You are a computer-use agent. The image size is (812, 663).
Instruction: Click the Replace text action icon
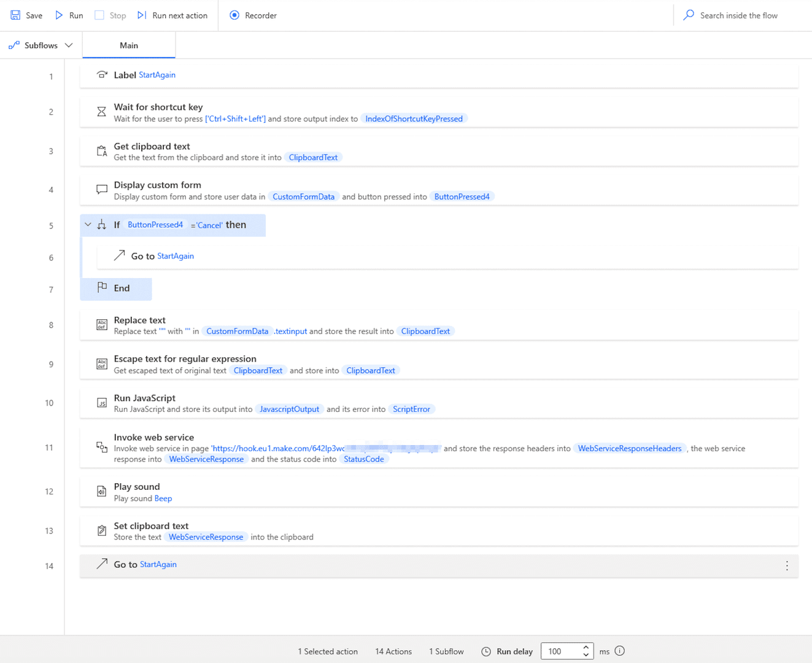pos(101,325)
